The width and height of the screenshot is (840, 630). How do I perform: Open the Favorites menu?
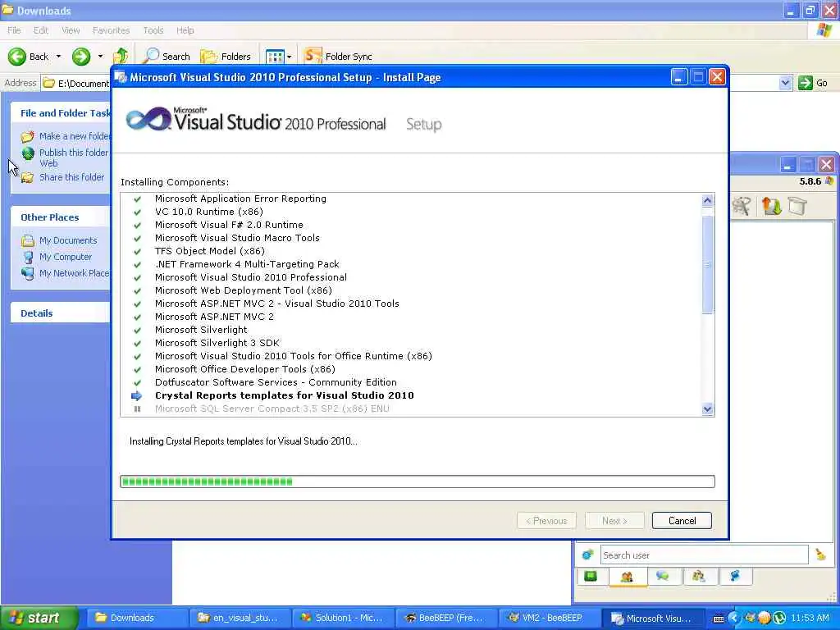111,30
